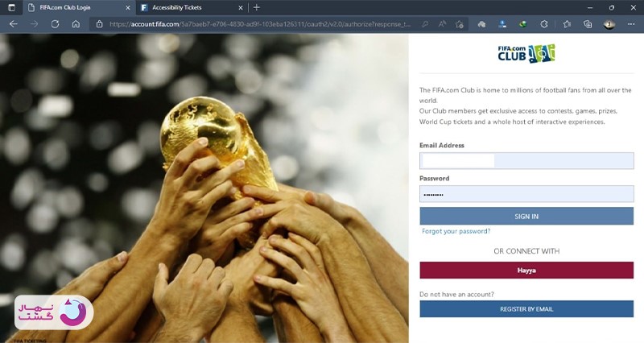Open Settings and more ellipsis menu
This screenshot has width=644, height=343.
[x=631, y=24]
